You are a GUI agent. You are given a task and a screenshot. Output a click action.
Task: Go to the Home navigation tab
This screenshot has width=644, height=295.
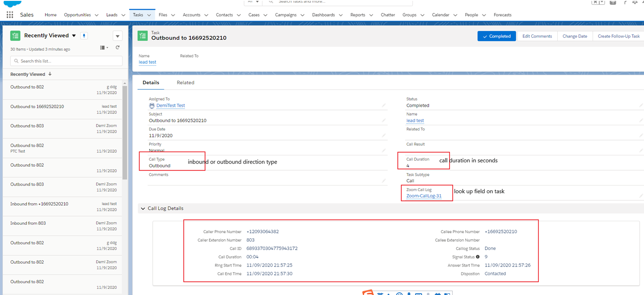(x=51, y=15)
